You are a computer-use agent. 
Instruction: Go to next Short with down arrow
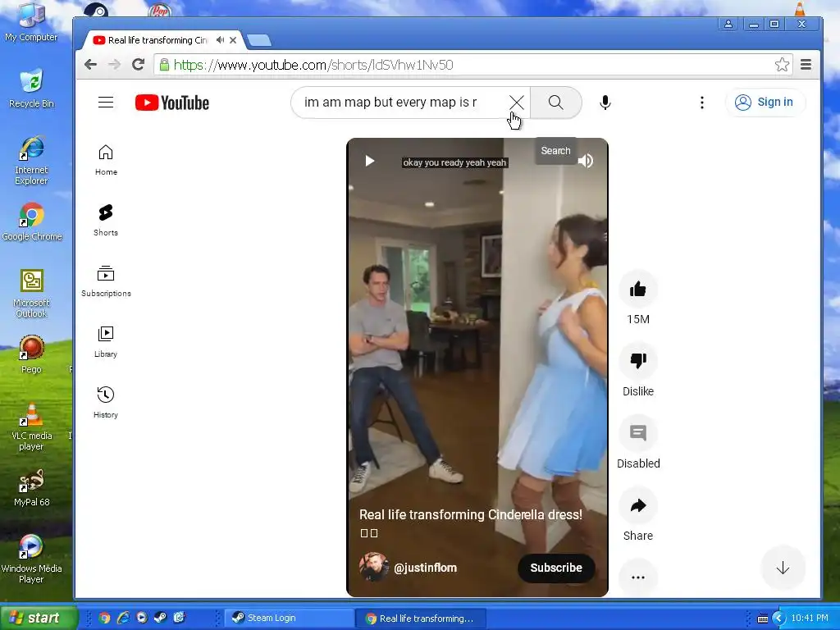pyautogui.click(x=783, y=568)
